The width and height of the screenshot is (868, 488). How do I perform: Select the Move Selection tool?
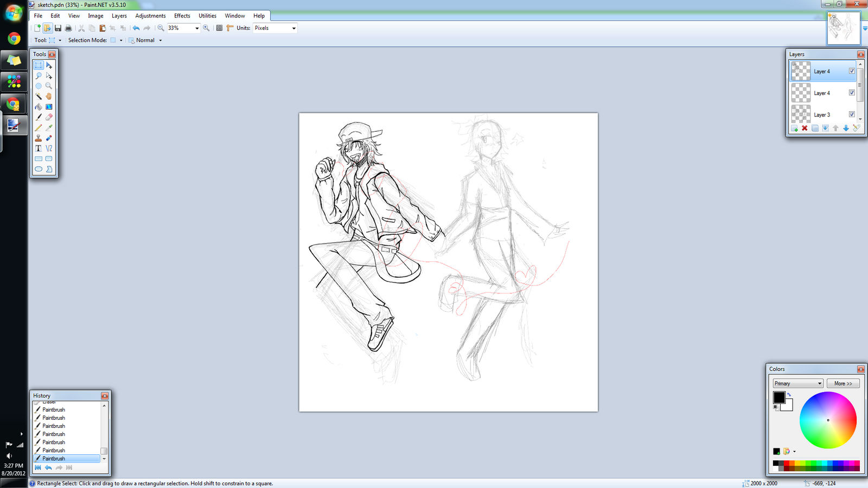pyautogui.click(x=49, y=75)
